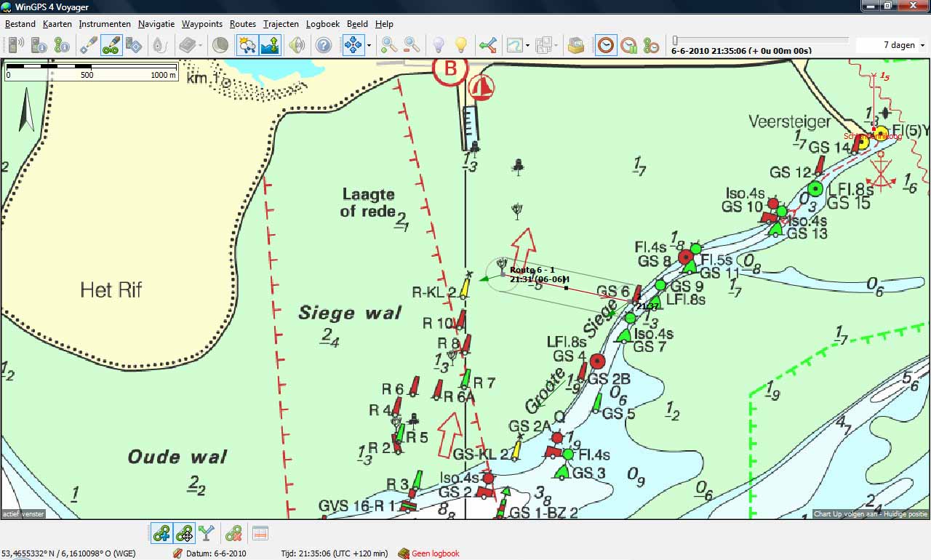Click the 'Geen logboek' status link
This screenshot has height=560, width=931.
(435, 553)
